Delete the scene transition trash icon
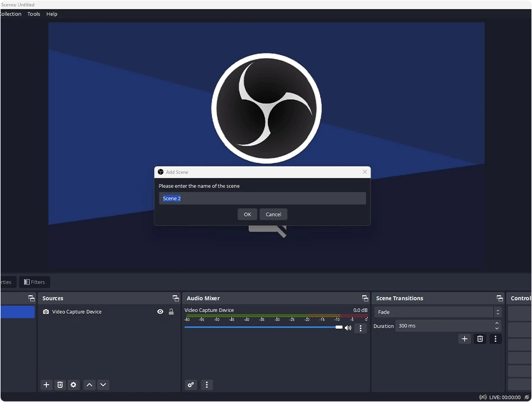This screenshot has width=532, height=402. (x=480, y=338)
